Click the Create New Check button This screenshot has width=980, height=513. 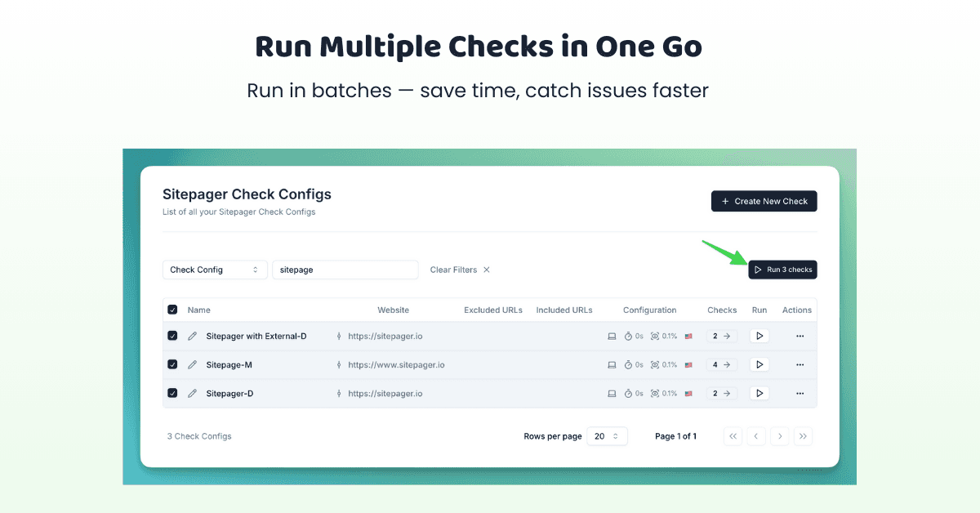pos(764,201)
